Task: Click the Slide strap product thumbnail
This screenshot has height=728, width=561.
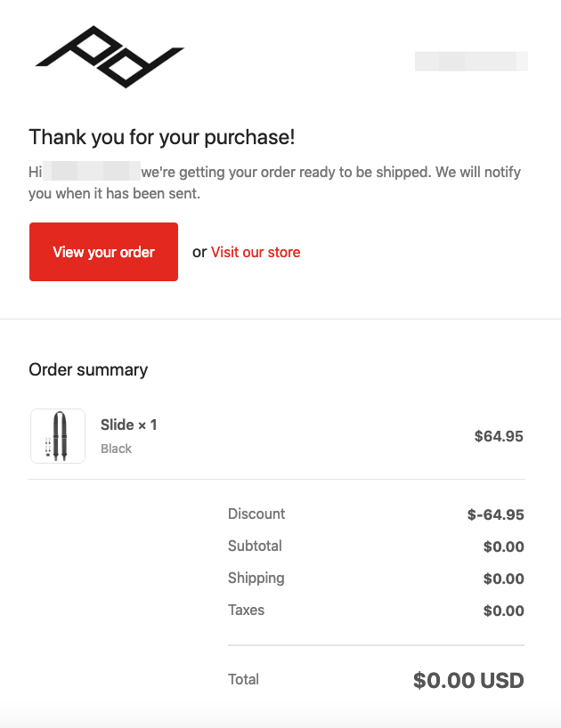Action: pos(58,436)
